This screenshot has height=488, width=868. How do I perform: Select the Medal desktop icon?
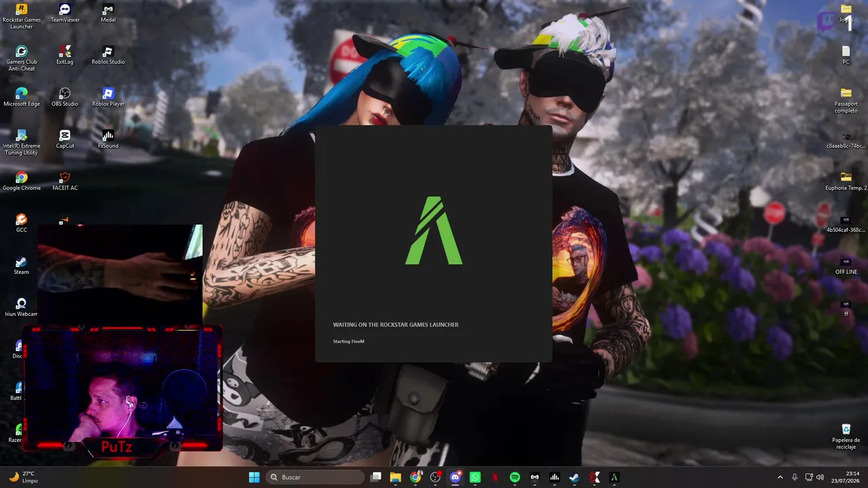coord(108,13)
